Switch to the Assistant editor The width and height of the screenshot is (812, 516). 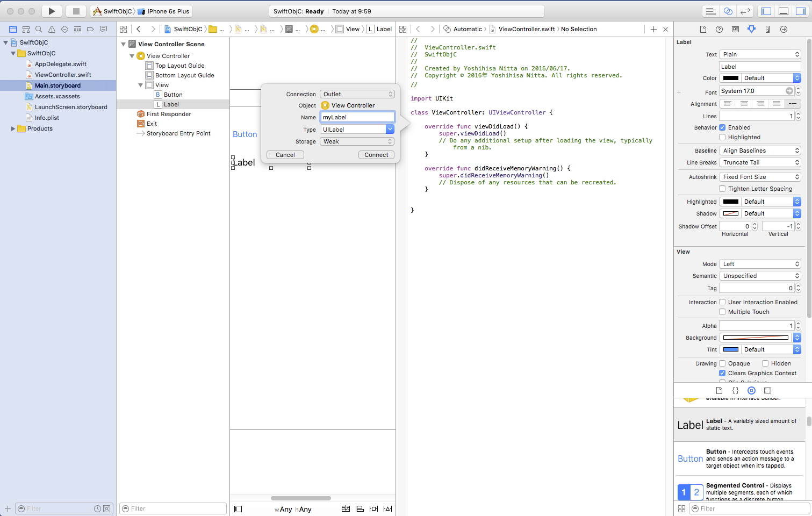[728, 11]
